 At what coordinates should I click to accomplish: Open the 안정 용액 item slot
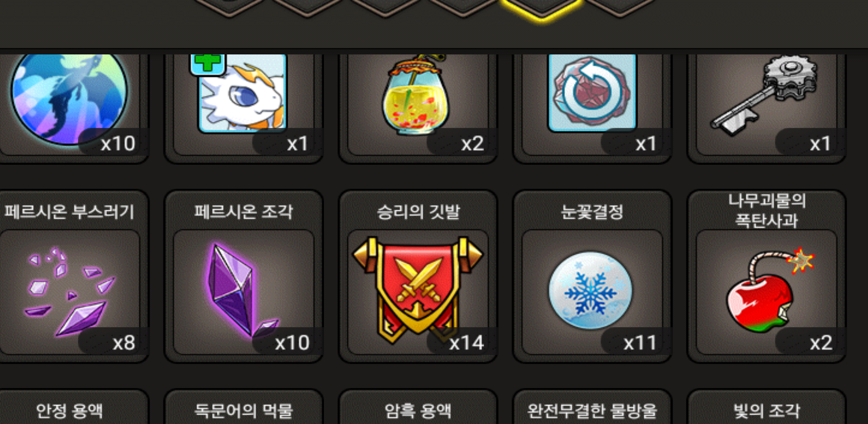tap(69, 407)
